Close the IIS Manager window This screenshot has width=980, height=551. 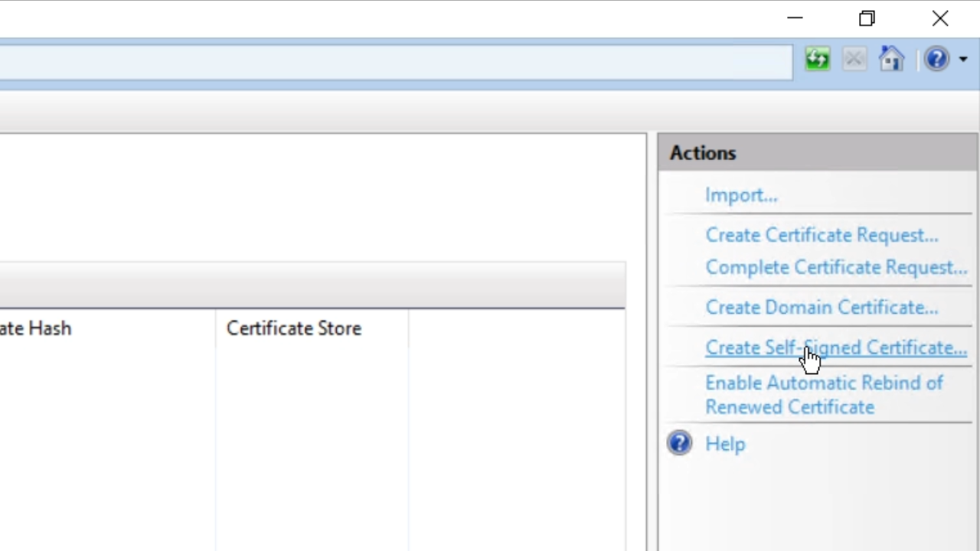tap(940, 18)
